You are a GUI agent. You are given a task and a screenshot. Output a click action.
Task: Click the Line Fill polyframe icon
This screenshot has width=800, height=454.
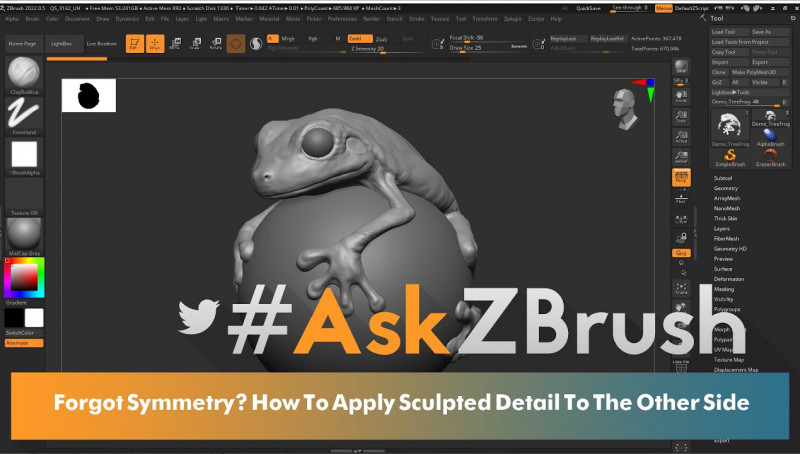pos(681,366)
